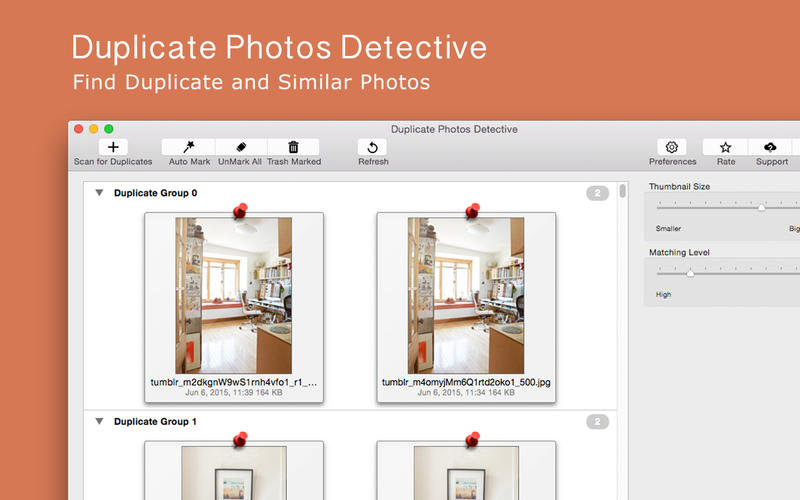This screenshot has width=800, height=500.
Task: Select the tumblr_m4omyjMm6Q1rtd2oko1_500.jpg thumbnail
Action: pos(466,295)
